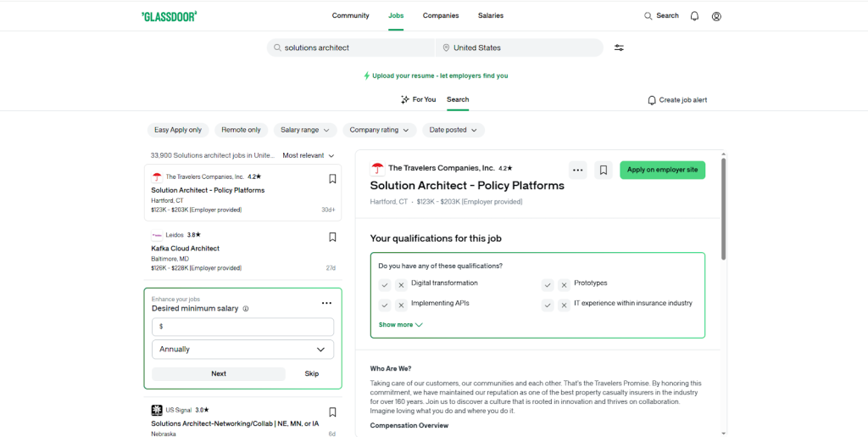This screenshot has height=437, width=868.
Task: Open Solutions Architect-Networking/Collab job title
Action: [x=235, y=423]
